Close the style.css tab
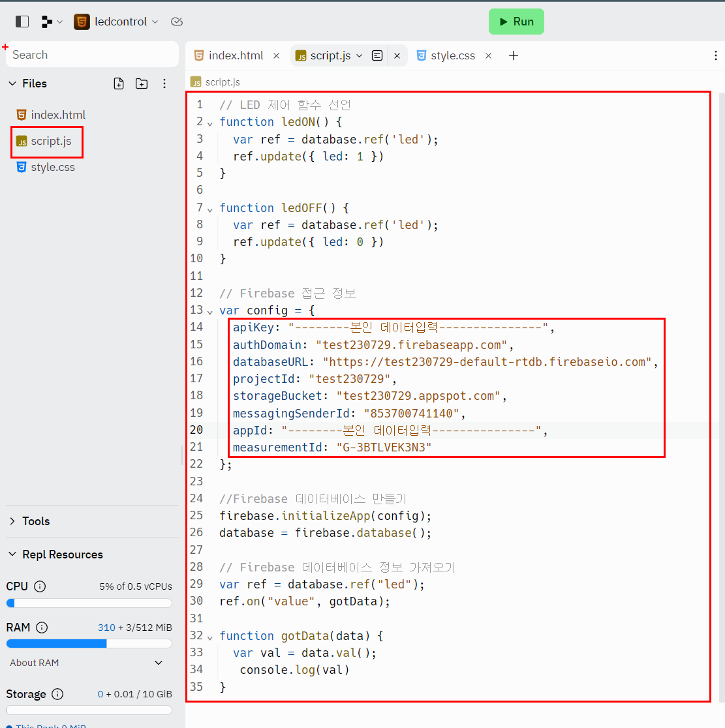The width and height of the screenshot is (725, 728). click(x=489, y=55)
